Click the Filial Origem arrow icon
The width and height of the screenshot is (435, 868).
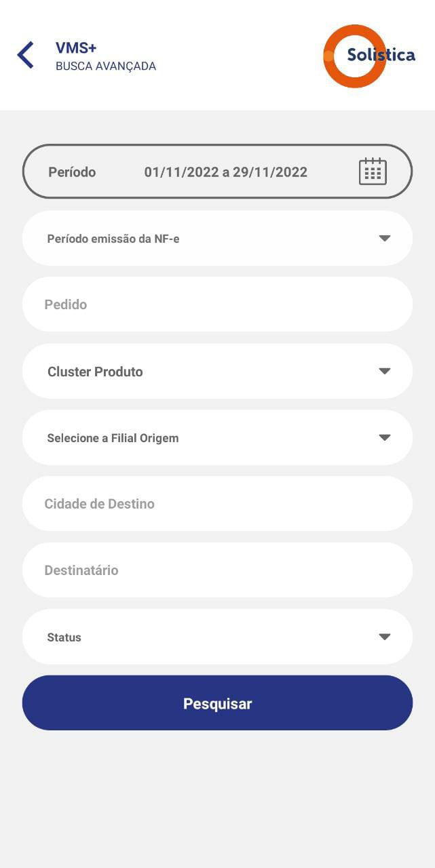pyautogui.click(x=385, y=437)
